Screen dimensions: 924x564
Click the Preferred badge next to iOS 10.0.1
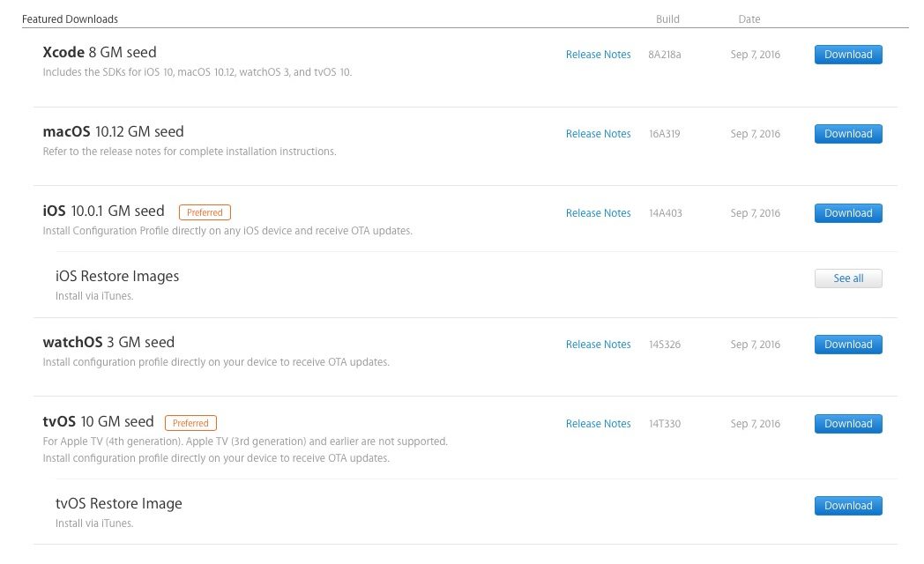pyautogui.click(x=205, y=212)
